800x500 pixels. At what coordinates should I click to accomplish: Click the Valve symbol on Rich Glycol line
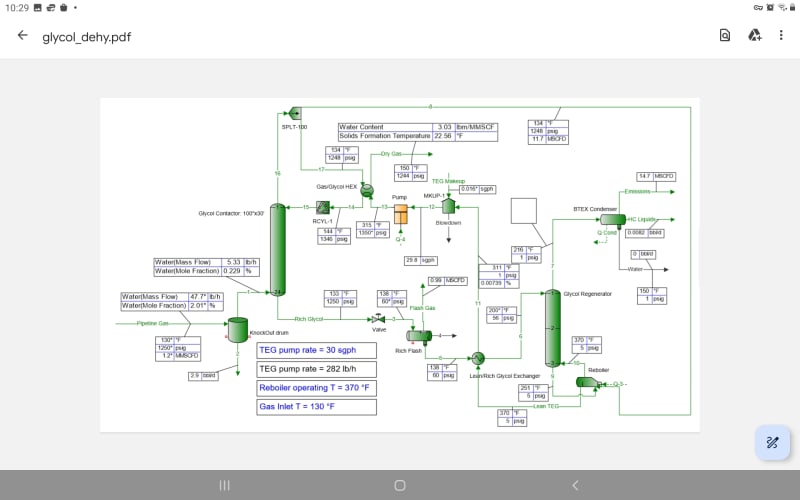pos(378,319)
